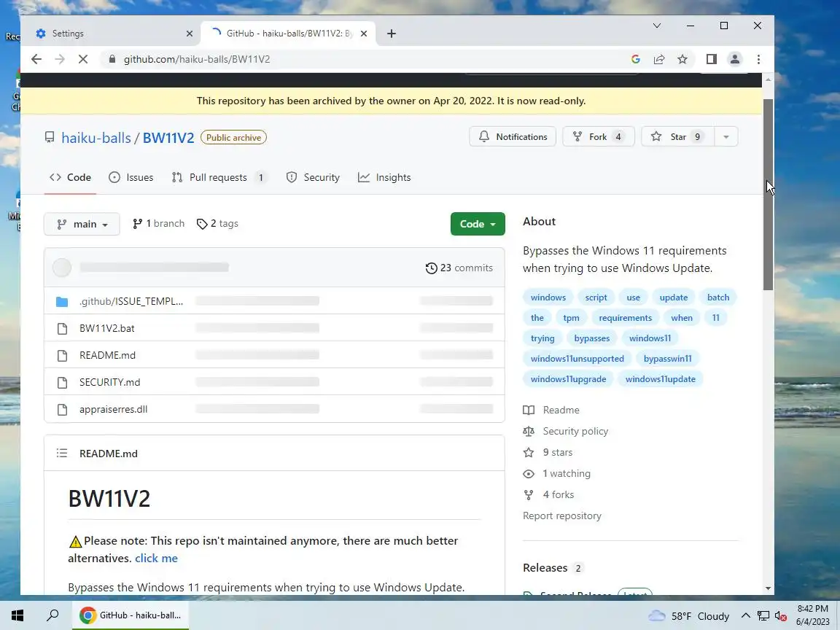Open a new browser tab
This screenshot has height=630, width=840.
[392, 34]
